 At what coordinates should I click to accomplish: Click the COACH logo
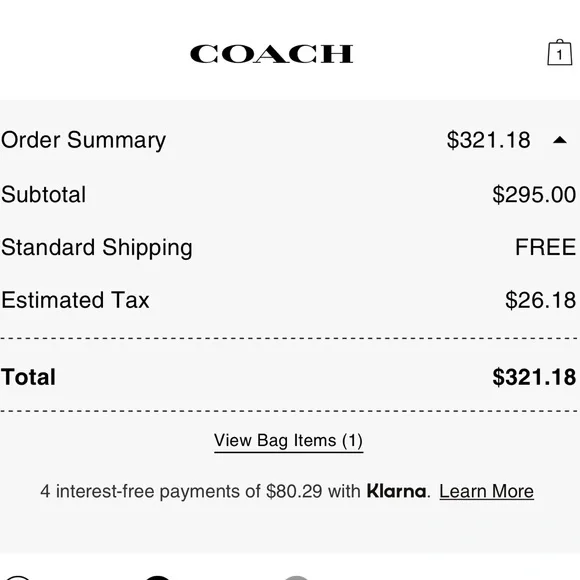[x=272, y=54]
